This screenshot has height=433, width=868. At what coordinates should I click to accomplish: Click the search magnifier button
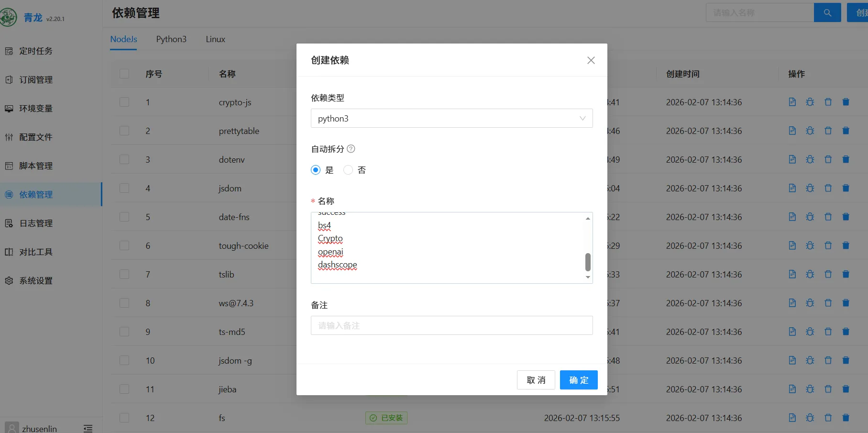(x=827, y=13)
